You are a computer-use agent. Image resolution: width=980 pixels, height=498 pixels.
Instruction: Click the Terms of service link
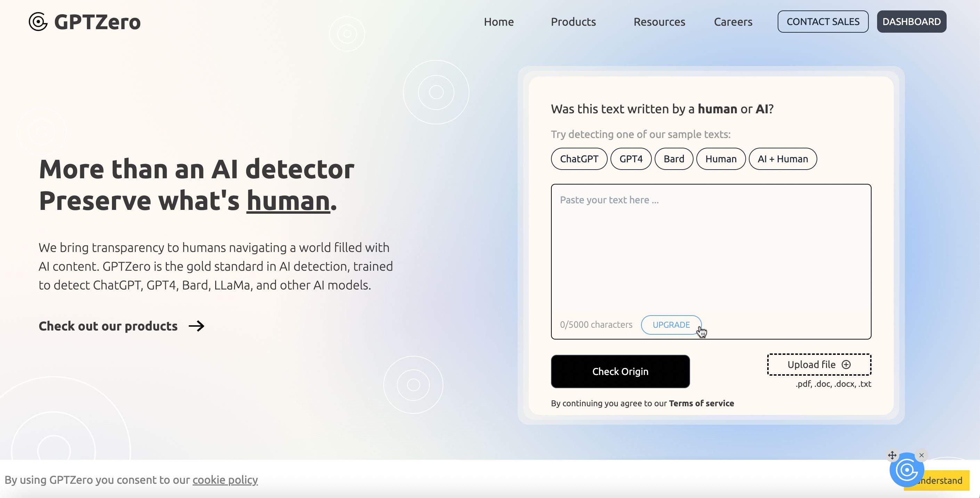(701, 403)
